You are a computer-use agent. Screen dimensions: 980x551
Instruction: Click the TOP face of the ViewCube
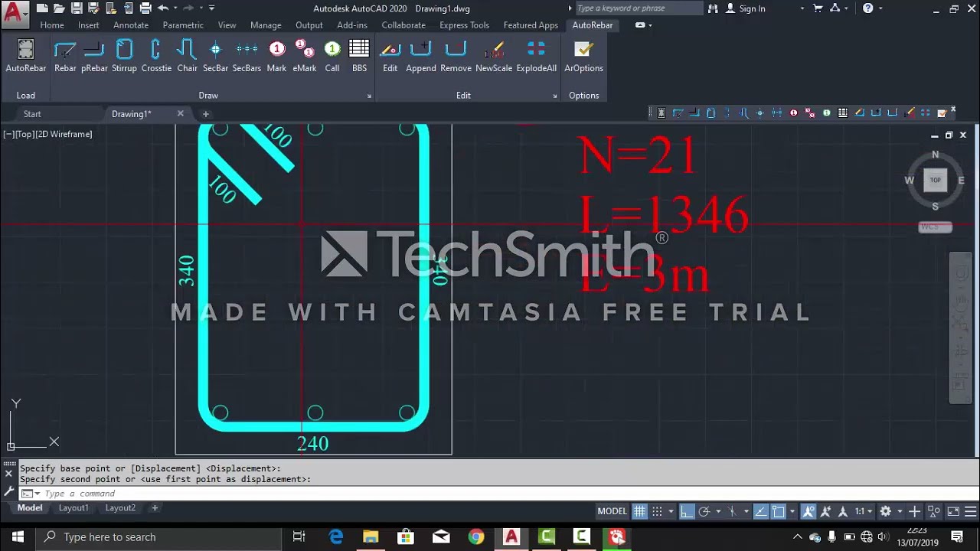(x=935, y=181)
